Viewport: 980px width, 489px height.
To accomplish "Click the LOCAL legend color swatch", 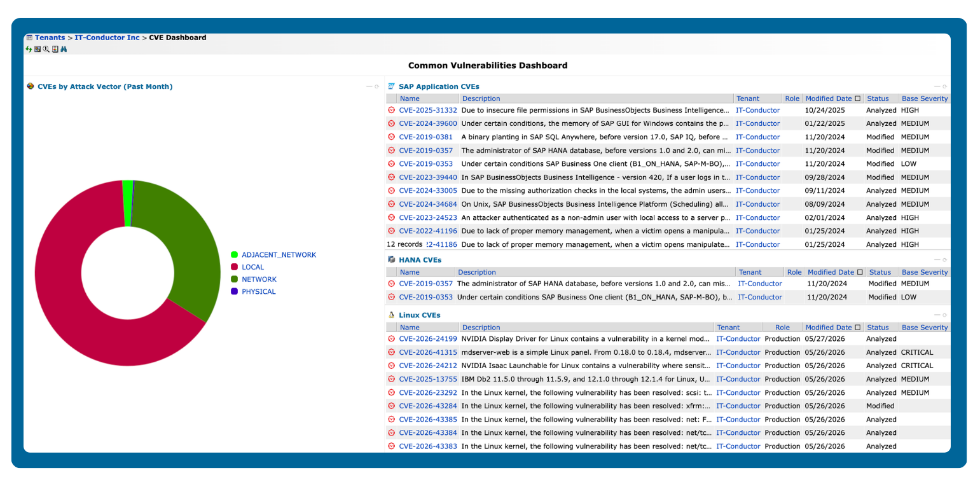I will [235, 267].
